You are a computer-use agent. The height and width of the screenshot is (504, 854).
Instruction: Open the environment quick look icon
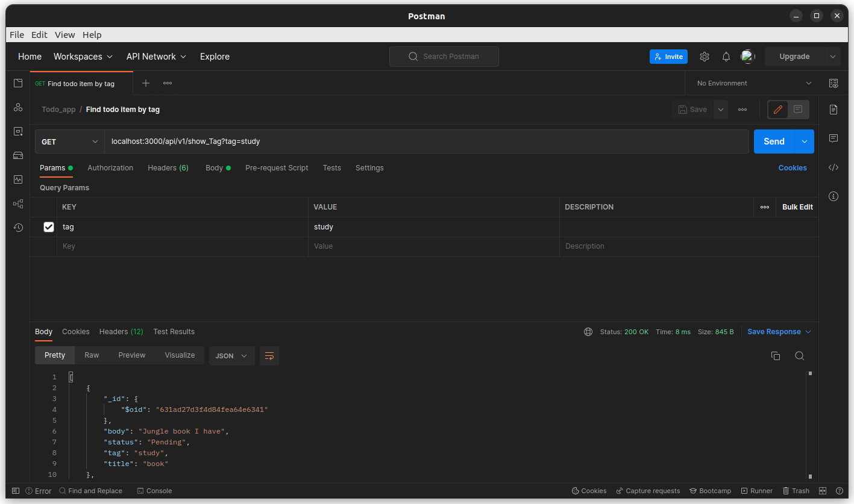coord(834,83)
